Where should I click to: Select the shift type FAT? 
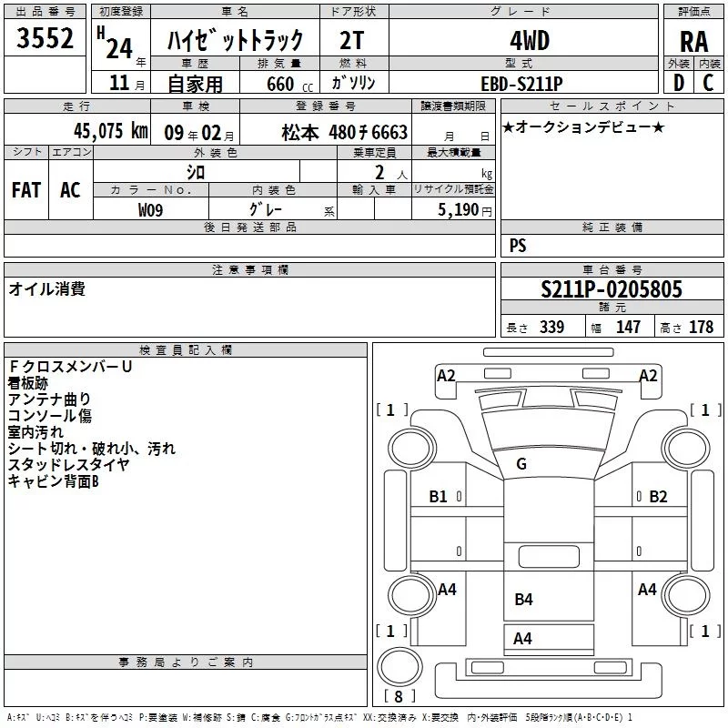click(x=26, y=190)
